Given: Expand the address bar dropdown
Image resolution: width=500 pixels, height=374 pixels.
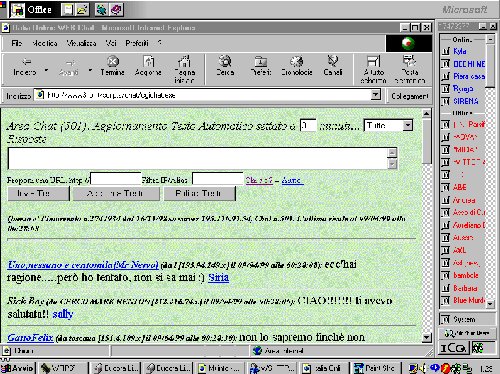Looking at the screenshot, I should click(376, 95).
